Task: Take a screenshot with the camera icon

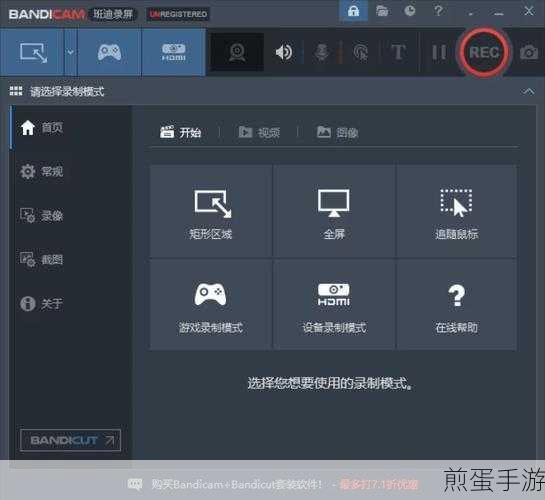Action: coord(529,52)
